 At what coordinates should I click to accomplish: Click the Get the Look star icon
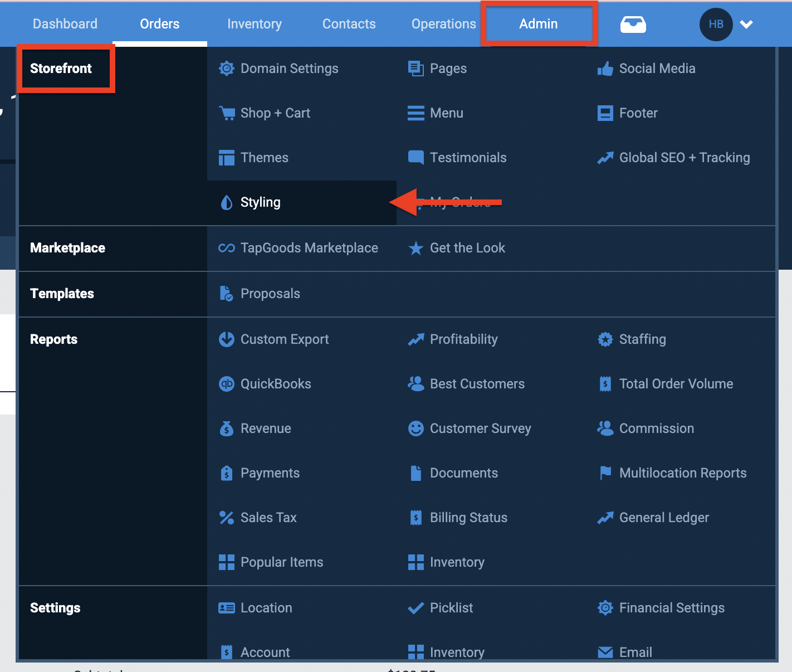click(x=416, y=248)
